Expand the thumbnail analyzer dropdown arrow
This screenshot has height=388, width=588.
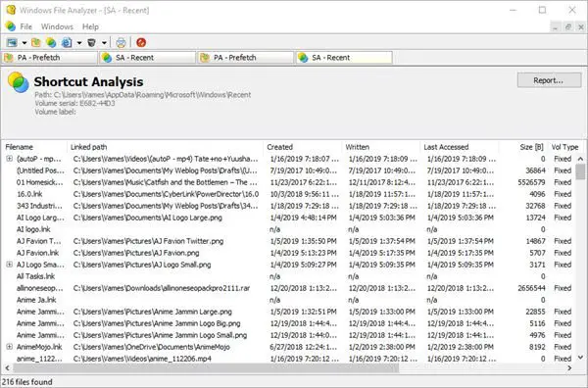[24, 43]
